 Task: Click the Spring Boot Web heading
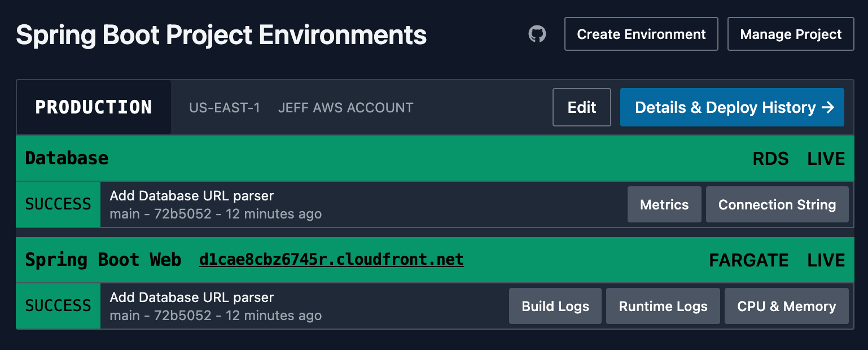[103, 260]
